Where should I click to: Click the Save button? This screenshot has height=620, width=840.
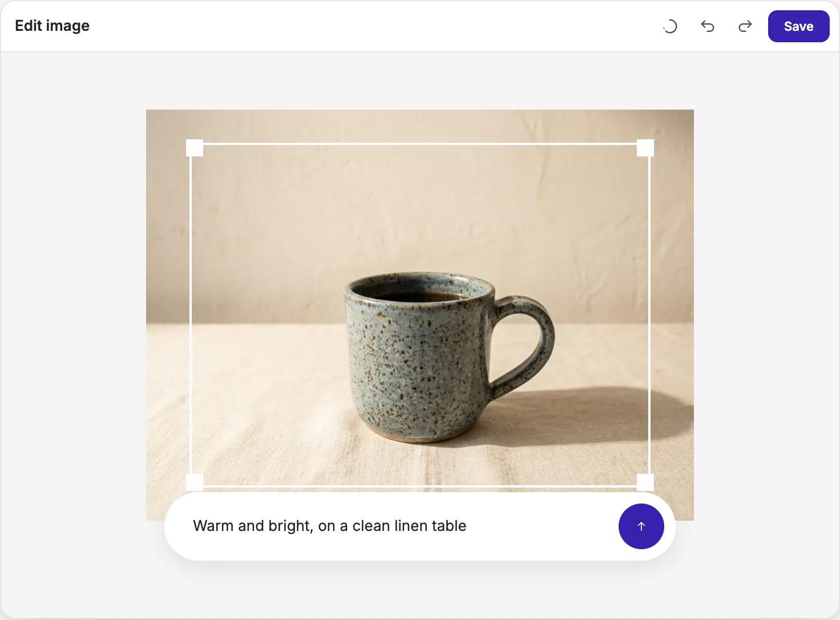coord(799,26)
